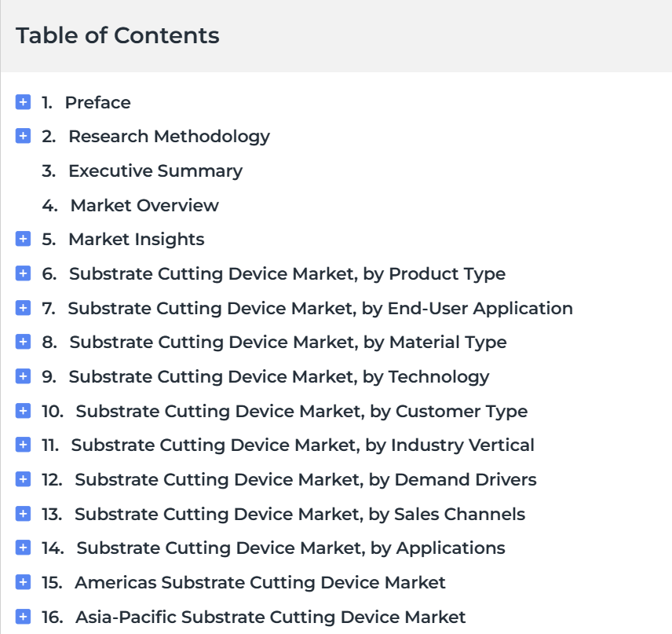The image size is (672, 634).
Task: Click plus icon beside by Product Type
Action: pos(23,273)
